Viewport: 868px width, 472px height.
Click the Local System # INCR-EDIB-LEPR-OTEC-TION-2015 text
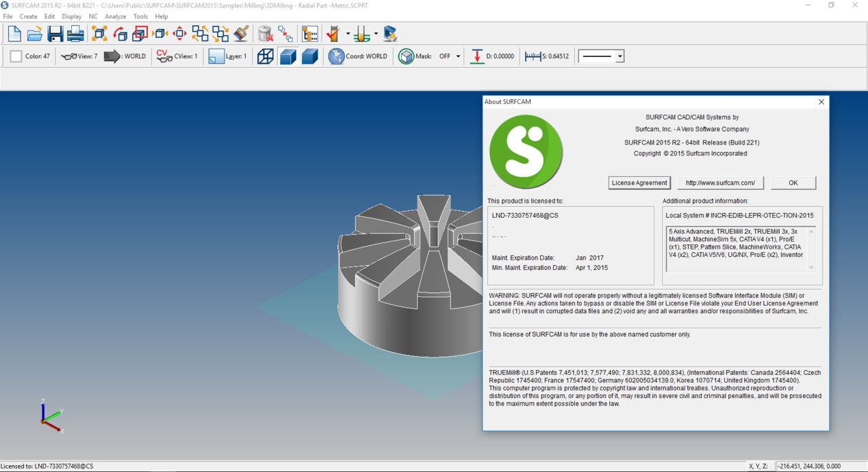(740, 216)
